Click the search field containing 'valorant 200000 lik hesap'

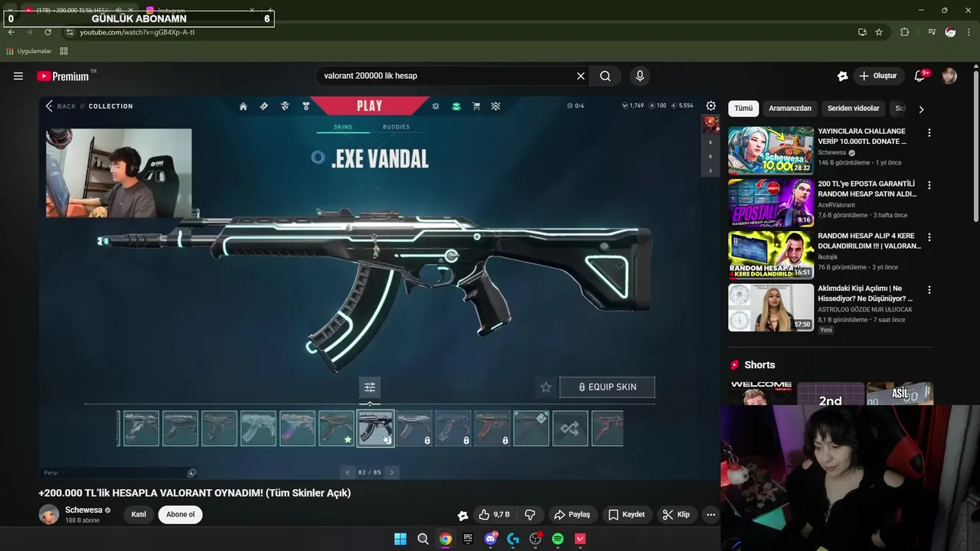coord(446,76)
